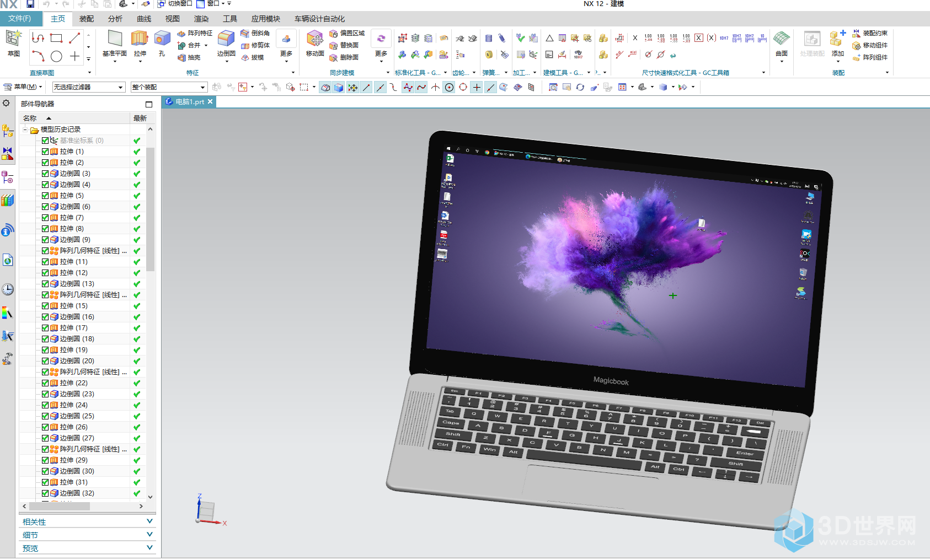Click the Delete Face (删除面) tool
This screenshot has width=930, height=560.
[x=344, y=57]
